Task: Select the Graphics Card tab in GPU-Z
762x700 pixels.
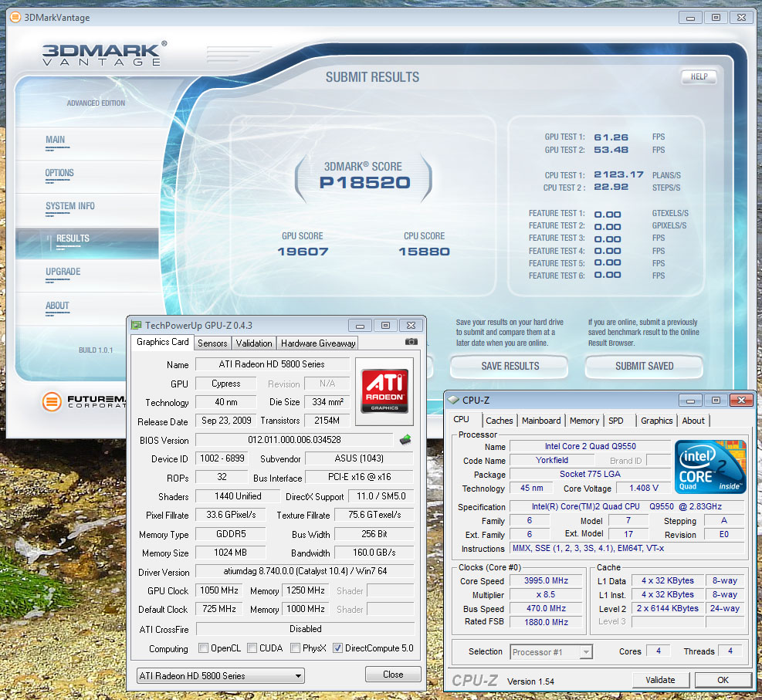Action: click(x=162, y=342)
